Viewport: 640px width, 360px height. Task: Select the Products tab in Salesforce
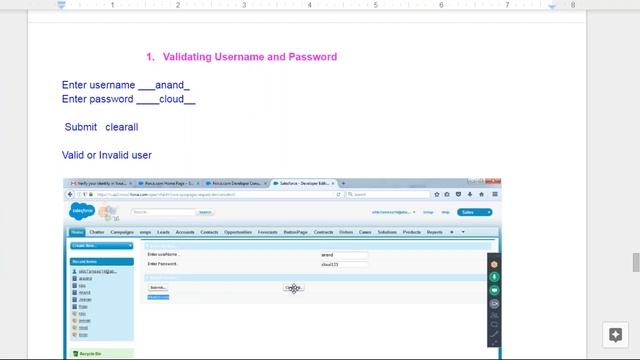[411, 232]
